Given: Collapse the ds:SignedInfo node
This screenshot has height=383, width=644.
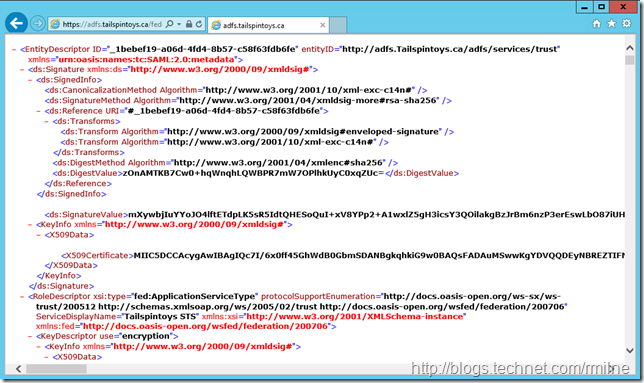Looking at the screenshot, I should (30, 80).
